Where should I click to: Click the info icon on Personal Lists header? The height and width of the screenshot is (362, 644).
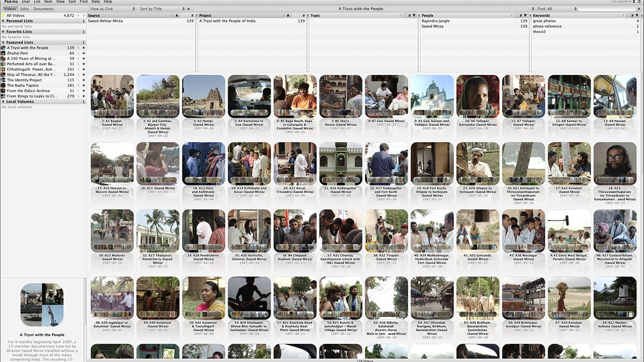click(x=84, y=21)
